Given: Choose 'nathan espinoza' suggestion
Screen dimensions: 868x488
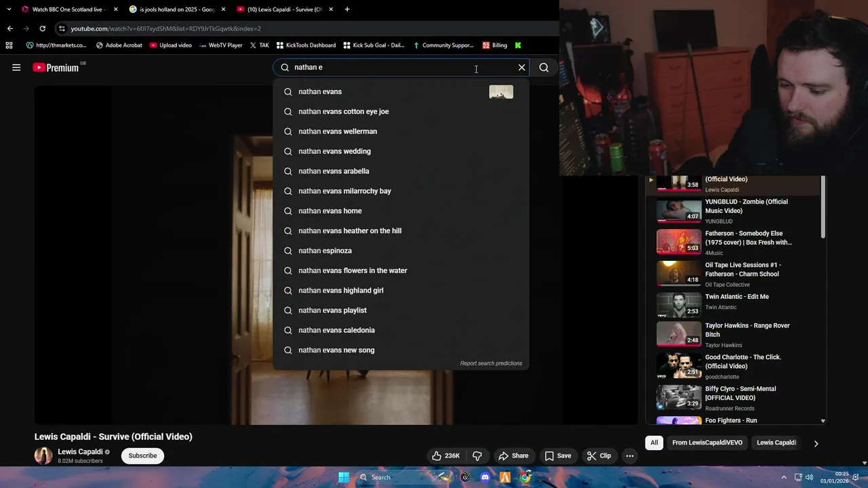Looking at the screenshot, I should click(x=401, y=251).
